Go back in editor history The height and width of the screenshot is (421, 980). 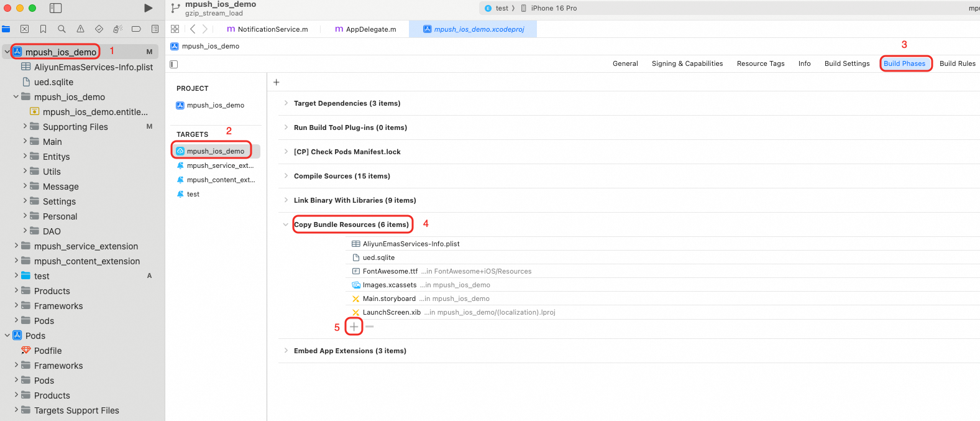pos(193,29)
